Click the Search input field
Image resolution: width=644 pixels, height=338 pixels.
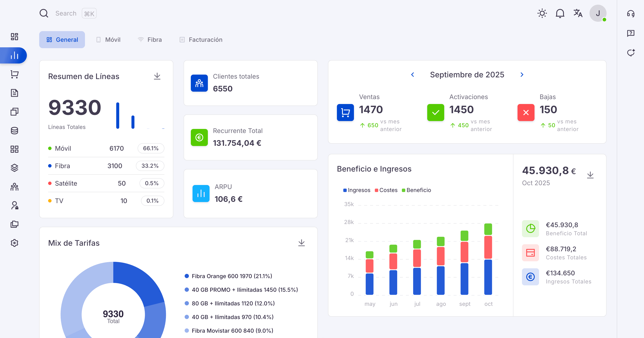[x=66, y=13]
